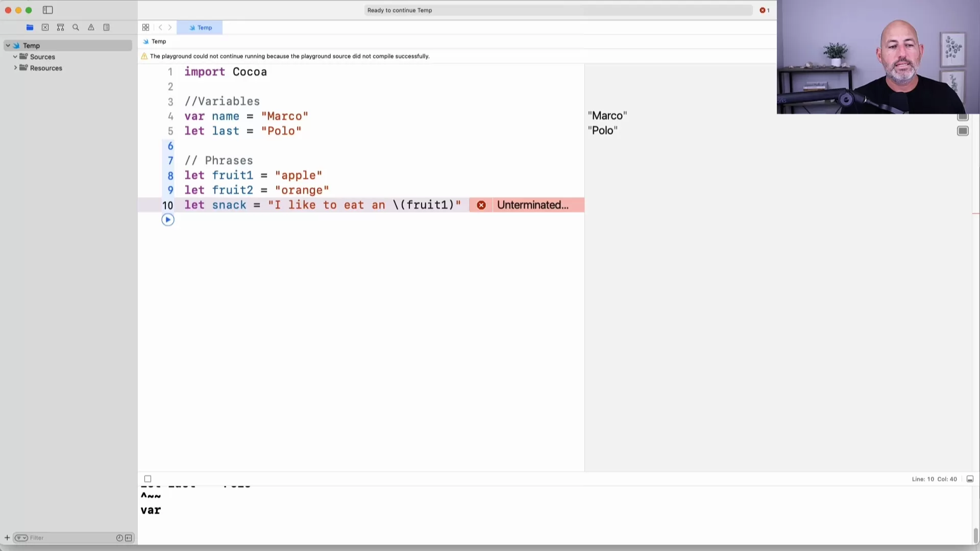Click the error count badge in toolbar
The height and width of the screenshot is (551, 980).
(764, 10)
